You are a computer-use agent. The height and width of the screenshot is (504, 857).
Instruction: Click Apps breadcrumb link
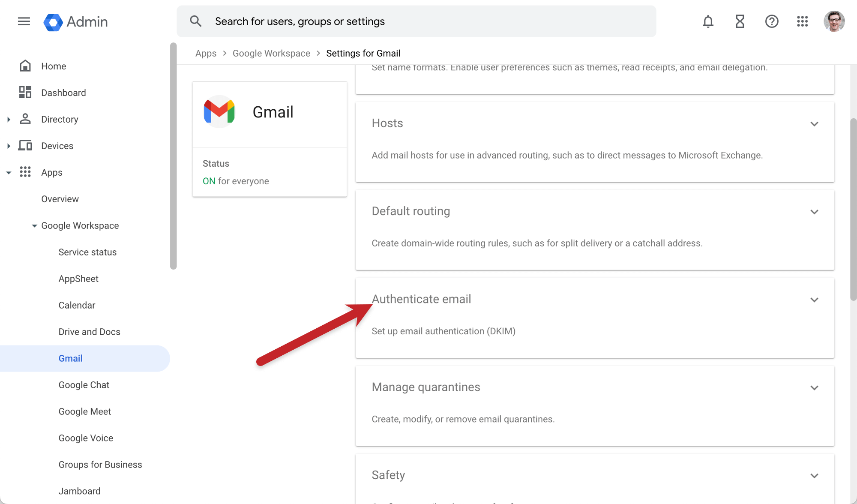coord(206,53)
